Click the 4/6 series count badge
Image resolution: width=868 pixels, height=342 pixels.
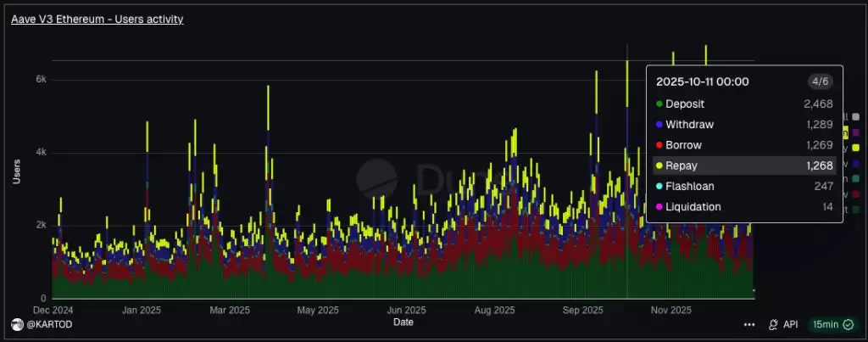(819, 81)
